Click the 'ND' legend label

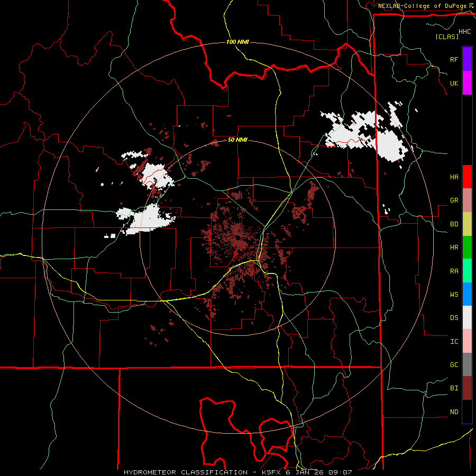coord(454,412)
